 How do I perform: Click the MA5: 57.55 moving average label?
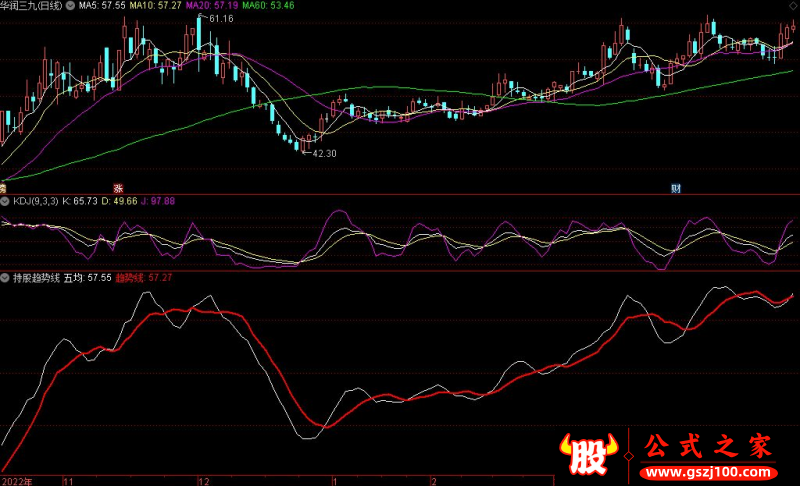pyautogui.click(x=103, y=6)
